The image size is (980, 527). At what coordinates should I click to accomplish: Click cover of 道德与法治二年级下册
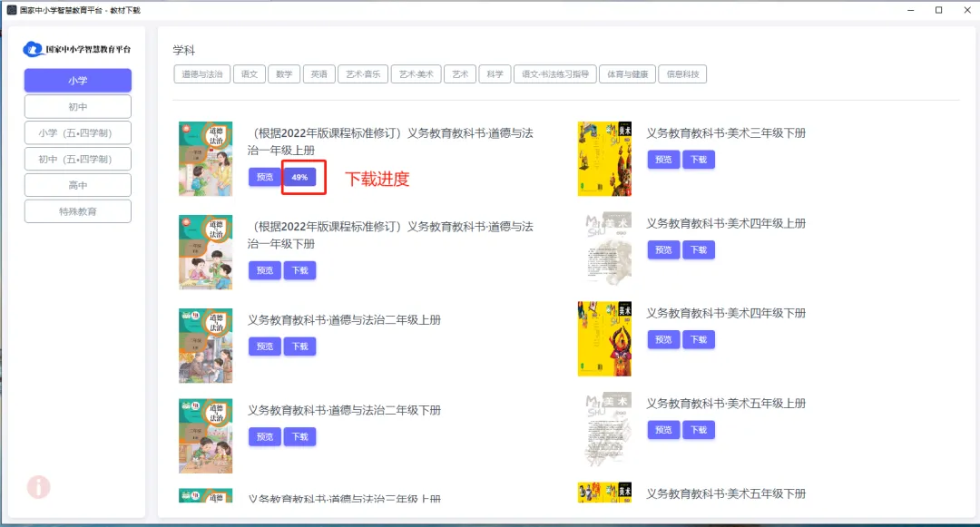(x=206, y=435)
